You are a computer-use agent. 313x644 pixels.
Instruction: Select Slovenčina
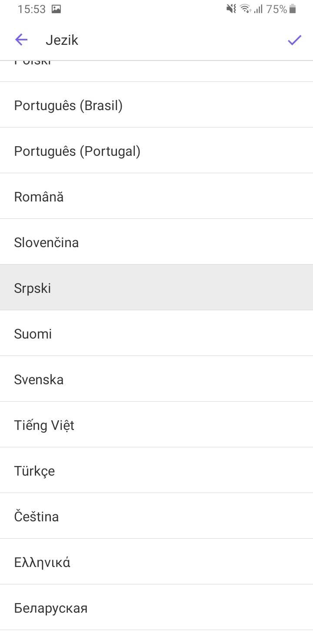156,242
